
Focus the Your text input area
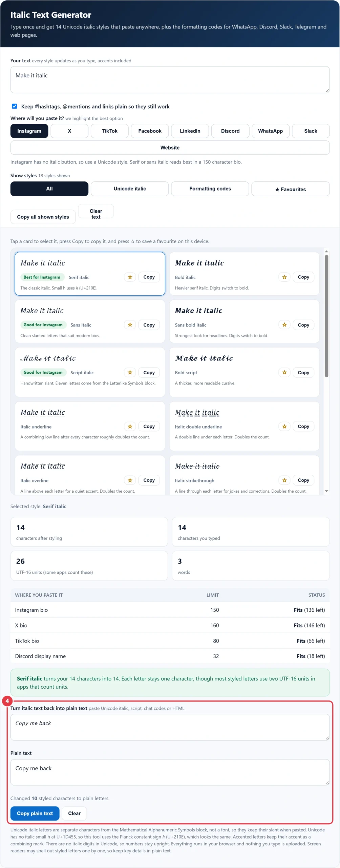170,80
